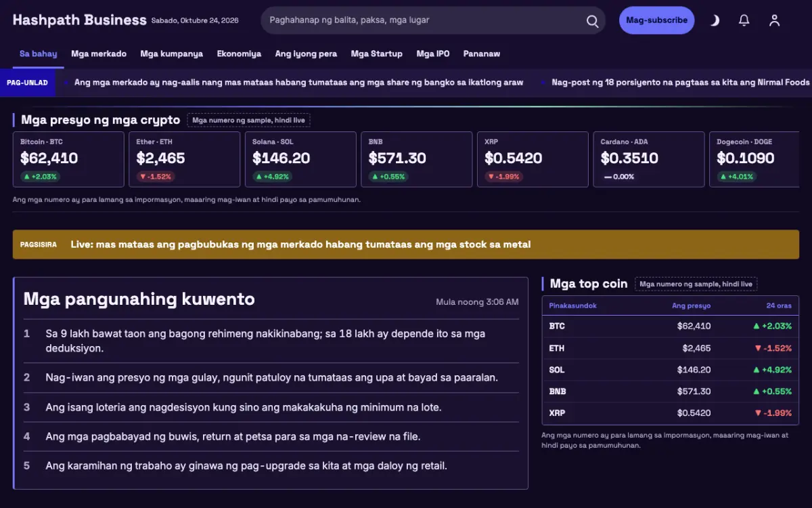Open the Mga Startup tab
Image resolution: width=812 pixels, height=508 pixels.
tap(377, 54)
